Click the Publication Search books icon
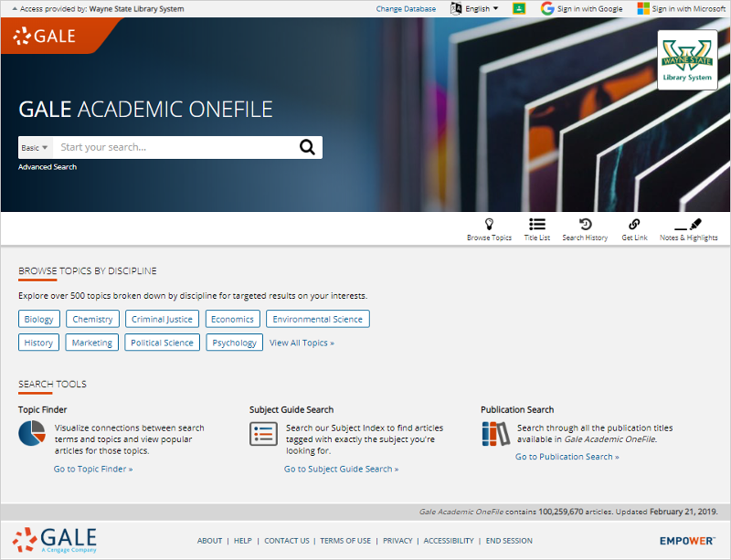Viewport: 731px width, 560px height. point(495,434)
